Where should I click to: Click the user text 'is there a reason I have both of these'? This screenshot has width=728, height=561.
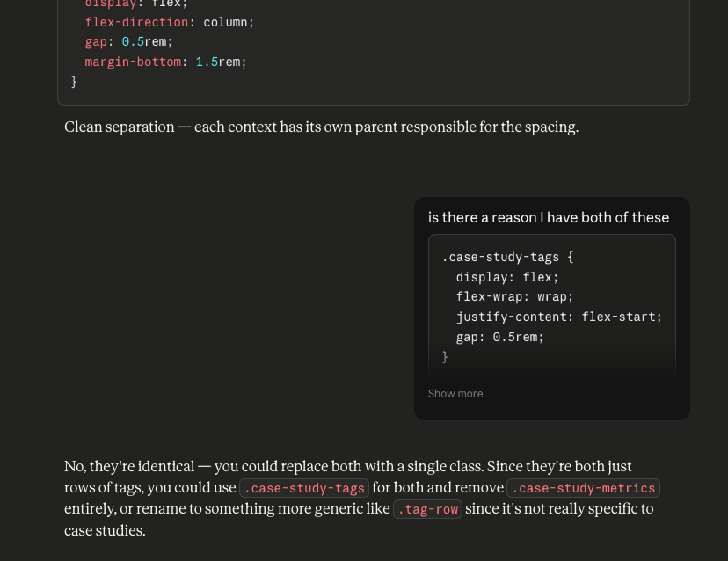click(x=549, y=218)
